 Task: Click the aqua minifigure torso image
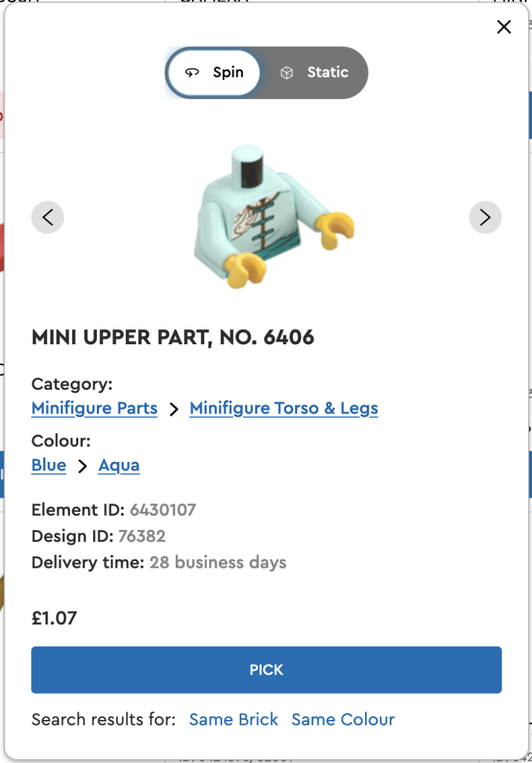[268, 218]
